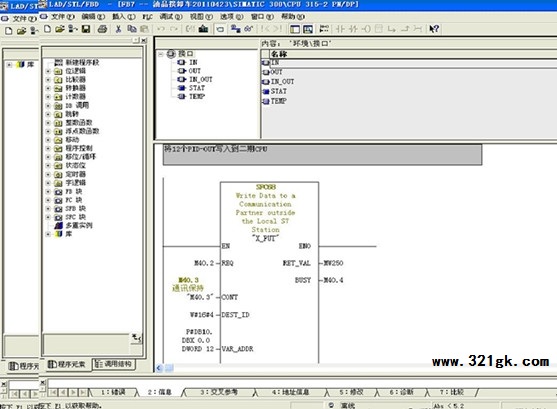This screenshot has width=557, height=409.
Task: Select OUT row in name table
Action: pyautogui.click(x=409, y=71)
